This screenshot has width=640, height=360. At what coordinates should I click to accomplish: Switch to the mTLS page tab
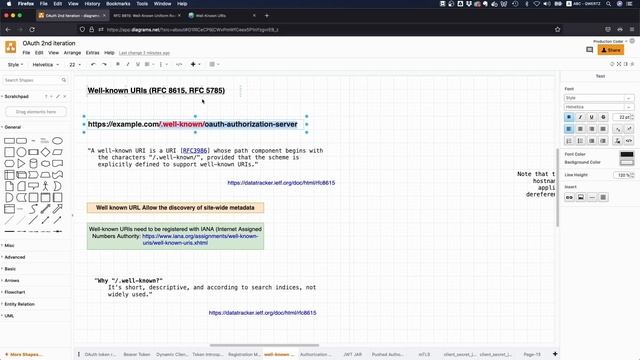tap(424, 354)
